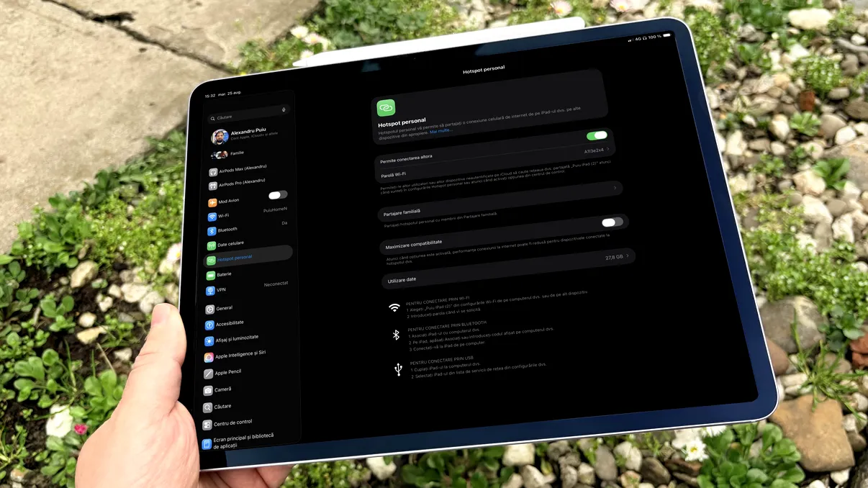Tap the Apple Intelligence și Siri icon

[x=209, y=358]
